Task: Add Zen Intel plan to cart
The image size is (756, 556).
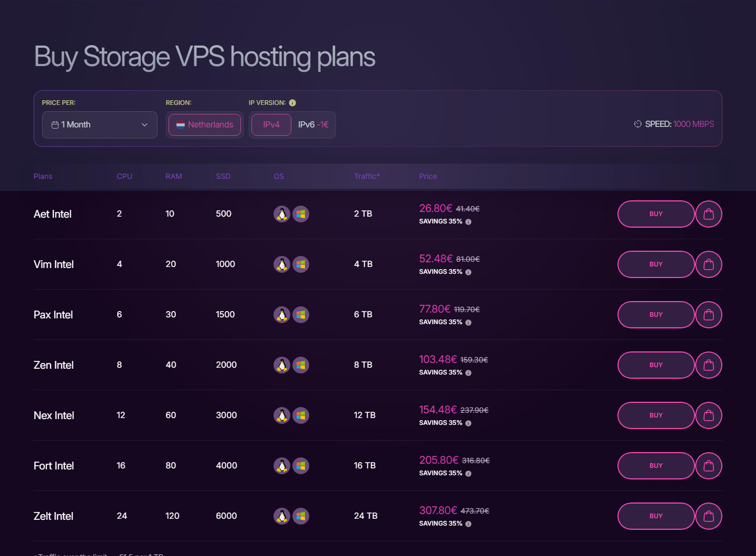Action: [709, 365]
